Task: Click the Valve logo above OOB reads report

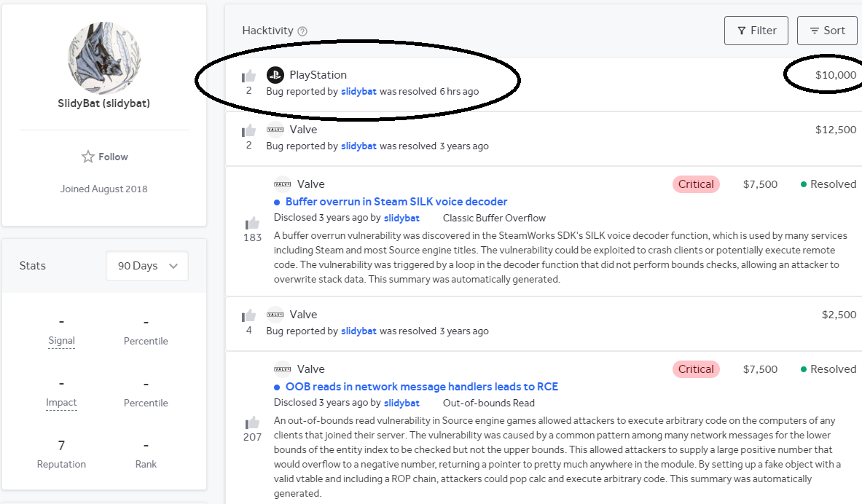Action: (x=283, y=369)
